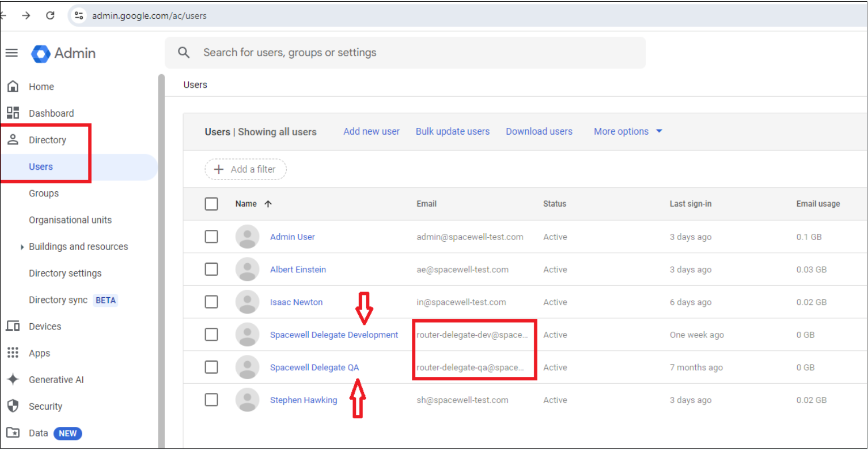
Task: Click the search magnifier icon
Action: tap(184, 53)
